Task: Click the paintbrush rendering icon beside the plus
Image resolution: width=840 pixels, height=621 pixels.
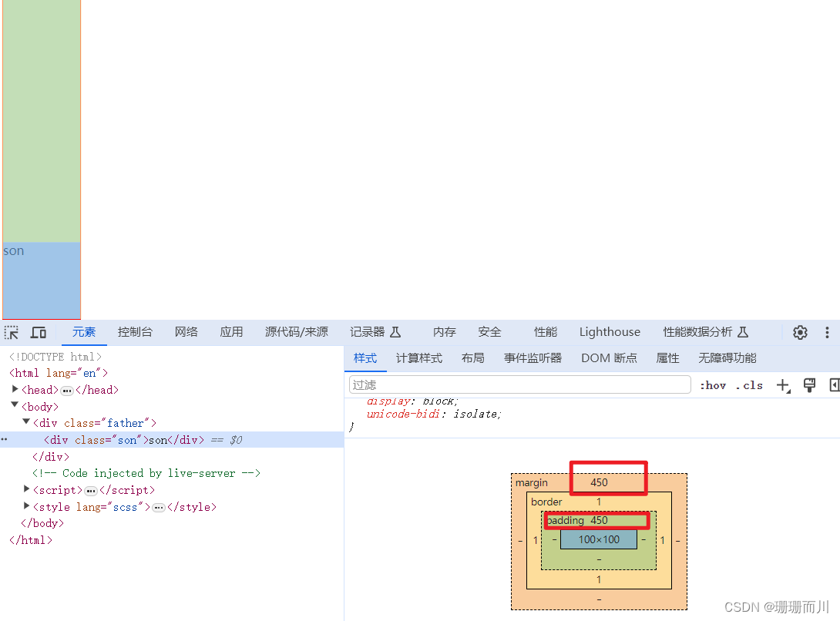Action: [x=809, y=385]
